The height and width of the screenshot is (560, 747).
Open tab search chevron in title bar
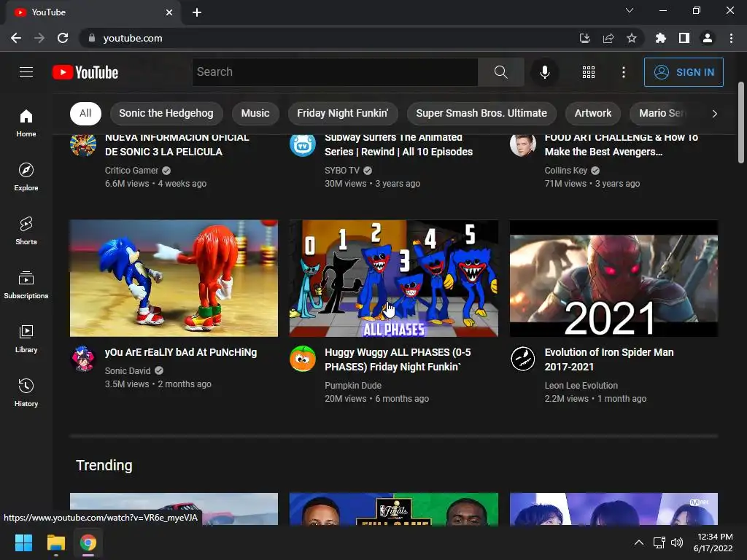(630, 10)
